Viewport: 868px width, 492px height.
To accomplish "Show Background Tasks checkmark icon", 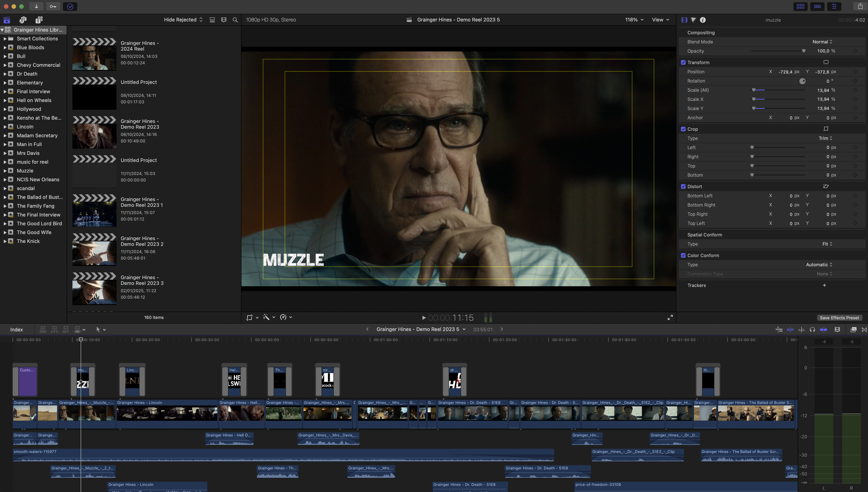I will pos(70,7).
